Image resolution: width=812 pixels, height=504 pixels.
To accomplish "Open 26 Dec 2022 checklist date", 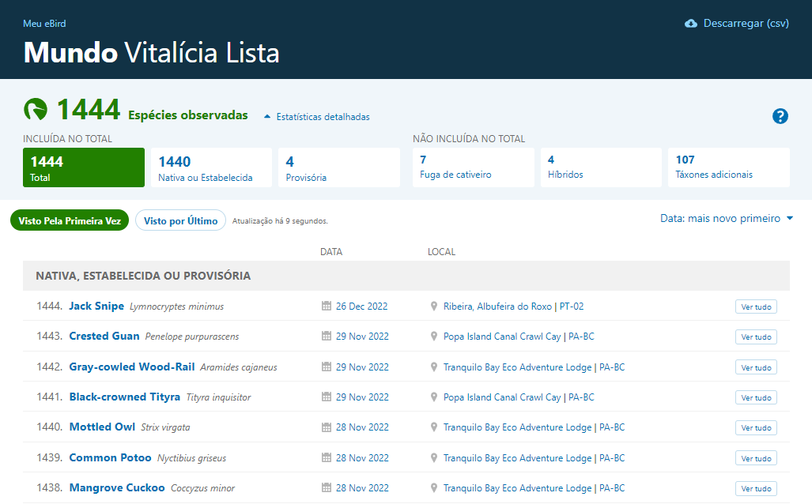I will (361, 306).
